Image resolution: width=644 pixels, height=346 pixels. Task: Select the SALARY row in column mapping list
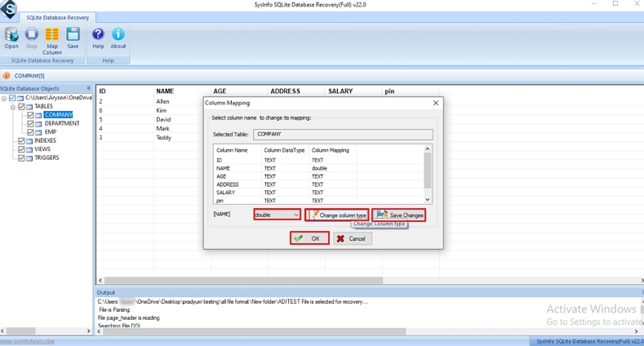227,193
